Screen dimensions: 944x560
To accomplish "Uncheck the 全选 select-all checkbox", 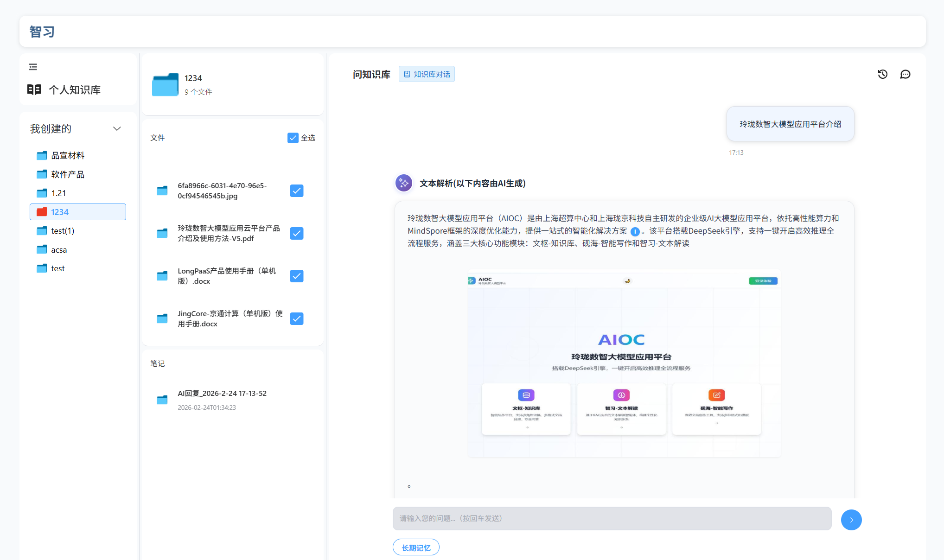I will (x=293, y=138).
